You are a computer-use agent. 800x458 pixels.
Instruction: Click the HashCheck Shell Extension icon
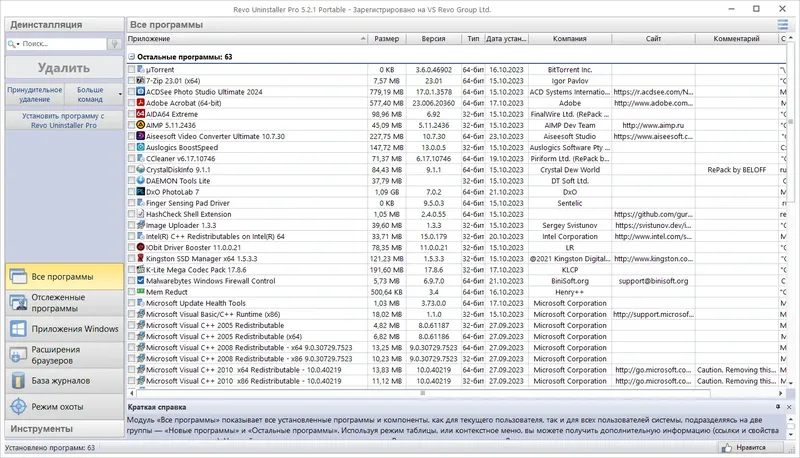point(141,214)
